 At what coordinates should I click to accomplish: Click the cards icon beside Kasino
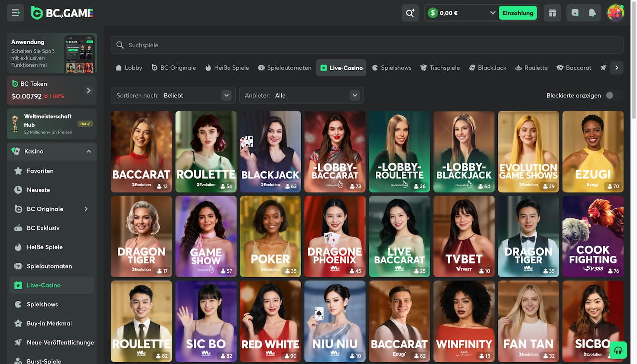tap(16, 151)
